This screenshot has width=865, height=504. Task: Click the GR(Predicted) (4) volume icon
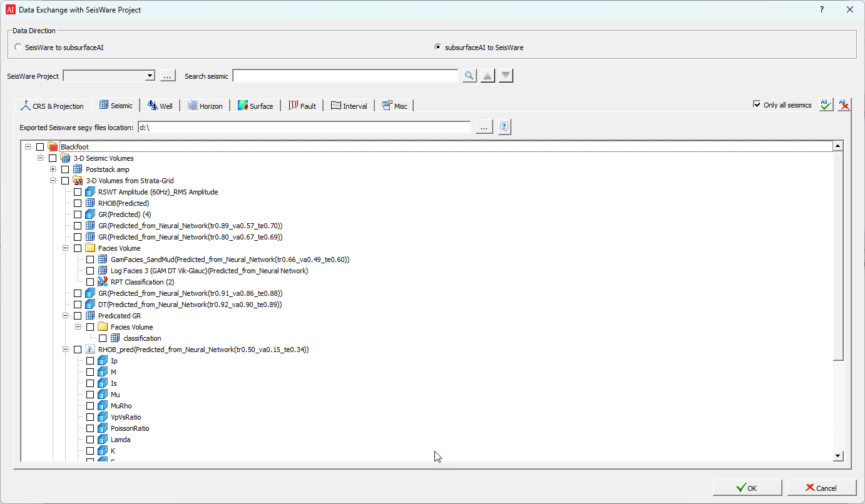click(91, 214)
